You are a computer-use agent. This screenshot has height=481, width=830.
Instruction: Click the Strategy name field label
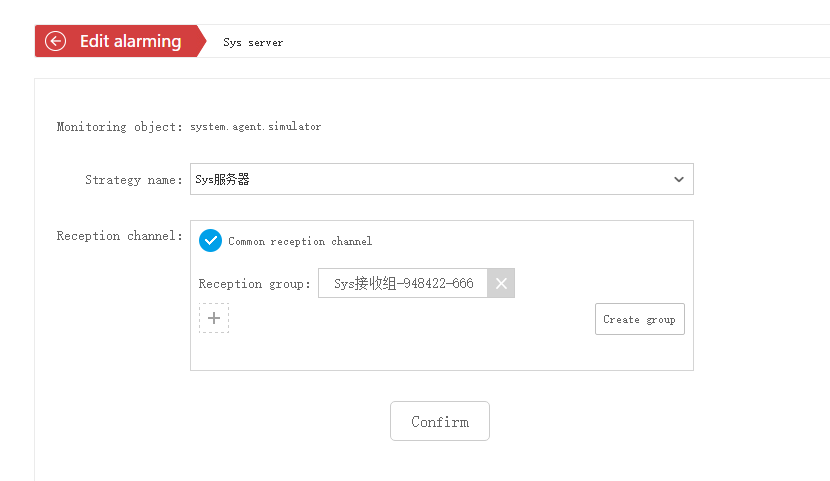133,180
